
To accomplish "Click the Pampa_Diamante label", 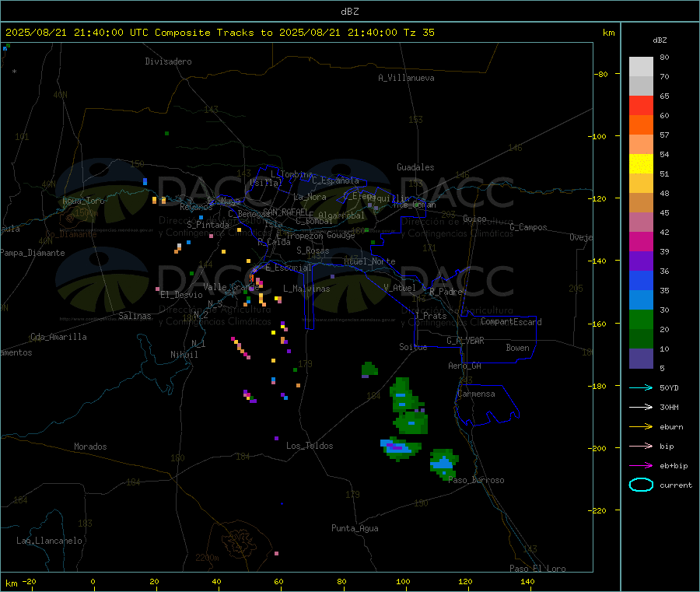I will point(33,253).
